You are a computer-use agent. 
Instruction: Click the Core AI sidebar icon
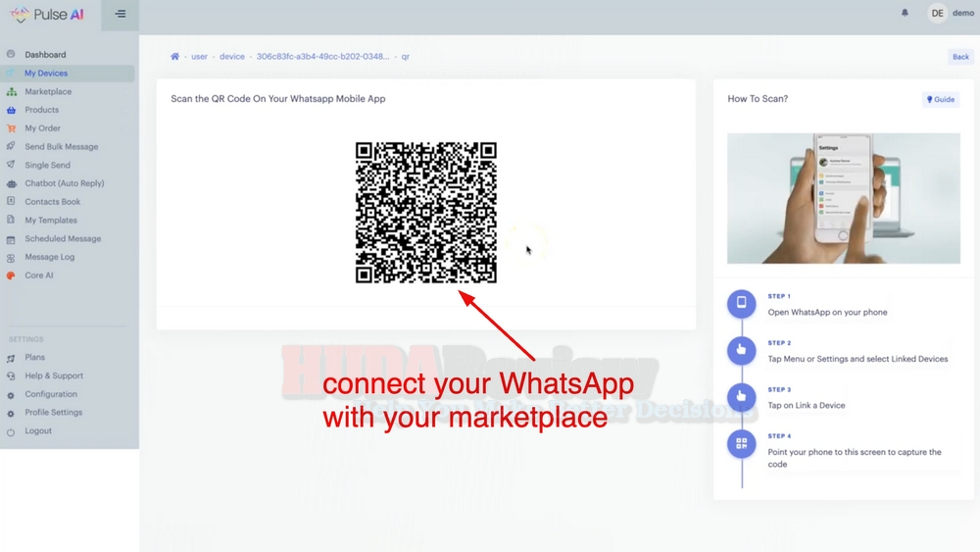[x=11, y=276]
